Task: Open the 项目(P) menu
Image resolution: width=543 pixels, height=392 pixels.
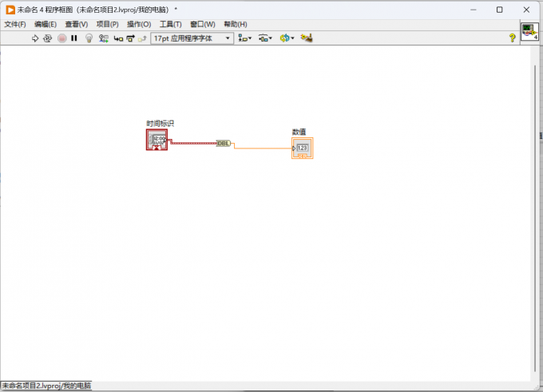Action: coord(107,24)
